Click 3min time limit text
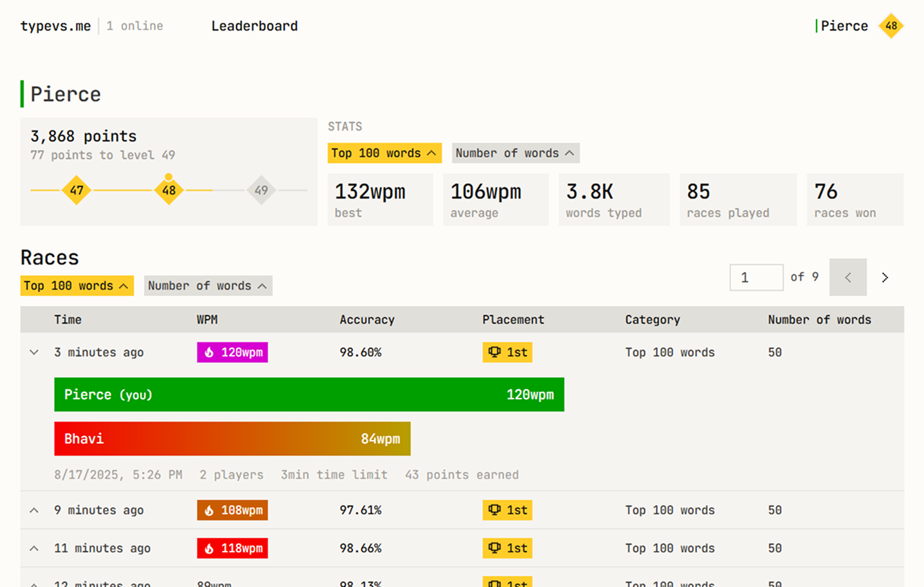 tap(334, 475)
